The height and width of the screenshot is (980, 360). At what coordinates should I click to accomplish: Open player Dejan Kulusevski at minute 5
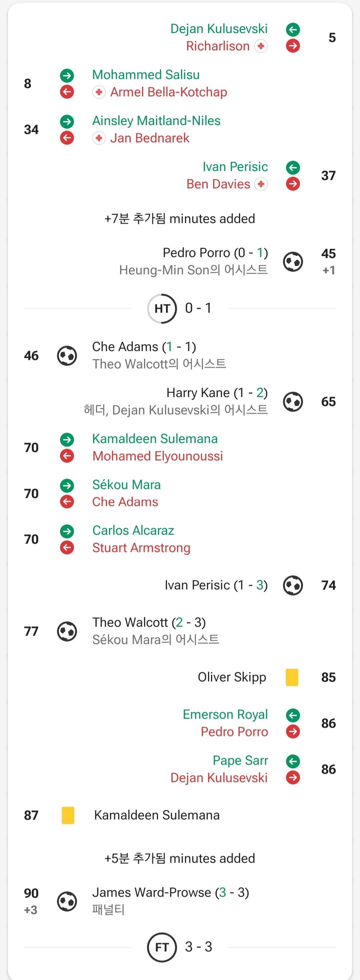coord(219,29)
